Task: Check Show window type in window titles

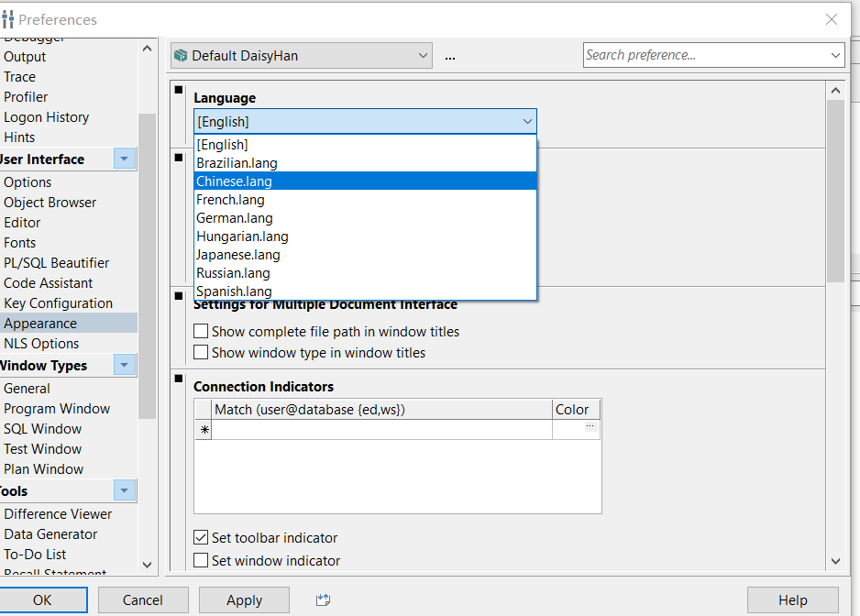Action: tap(200, 351)
